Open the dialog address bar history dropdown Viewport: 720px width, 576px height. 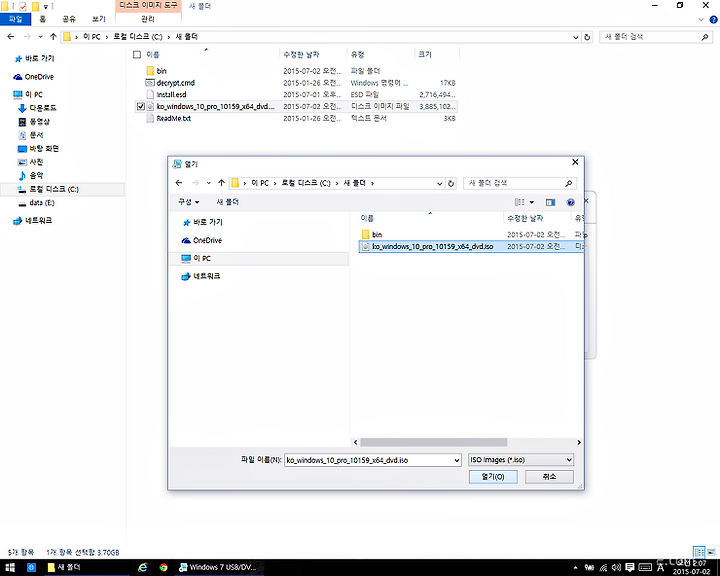pyautogui.click(x=439, y=183)
